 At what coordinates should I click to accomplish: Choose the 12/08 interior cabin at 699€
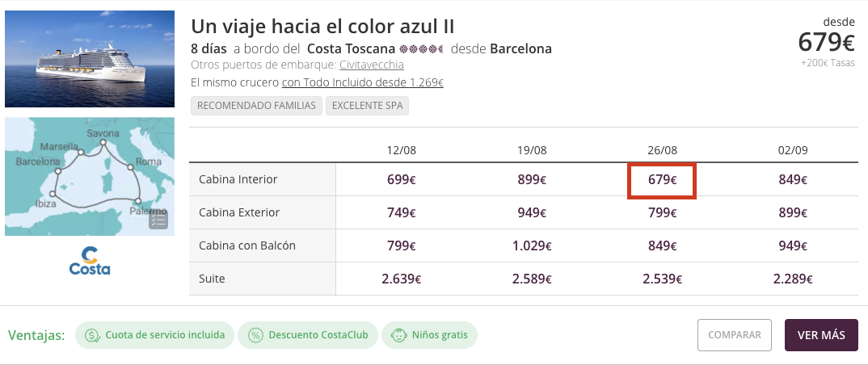point(402,180)
